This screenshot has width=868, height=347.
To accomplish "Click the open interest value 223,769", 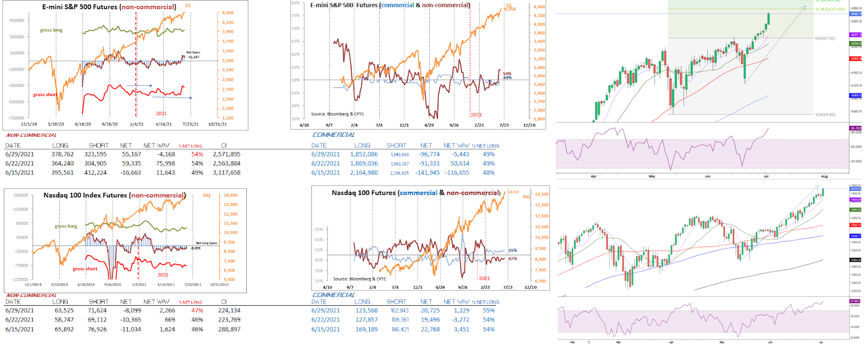I will [x=229, y=320].
